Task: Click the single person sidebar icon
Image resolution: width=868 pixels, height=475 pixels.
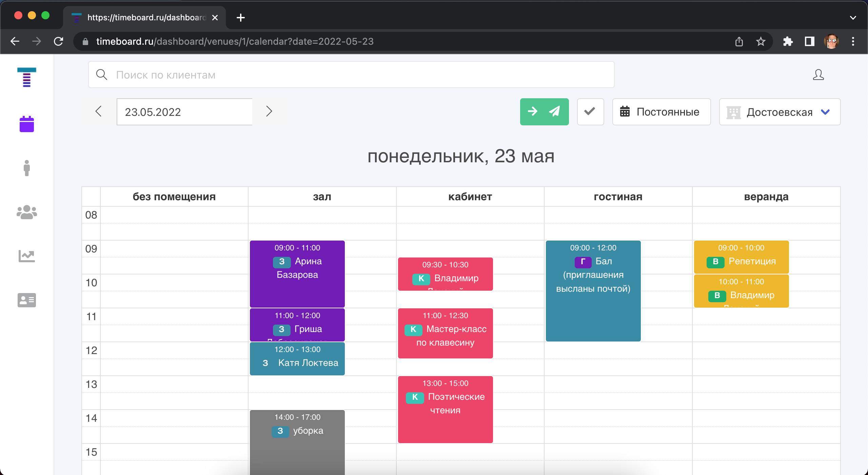Action: coord(27,168)
